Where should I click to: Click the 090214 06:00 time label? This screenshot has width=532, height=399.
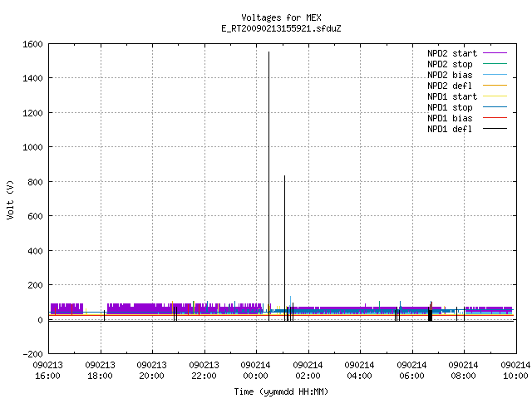click(x=411, y=371)
